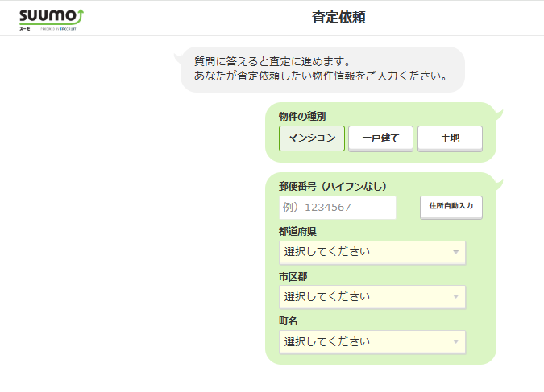The height and width of the screenshot is (392, 544).
Task: Click the 町名 dropdown arrow icon
Action: (455, 342)
